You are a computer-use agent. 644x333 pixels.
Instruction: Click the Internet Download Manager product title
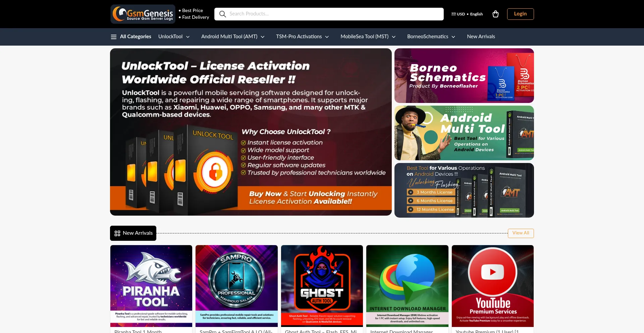(x=401, y=331)
